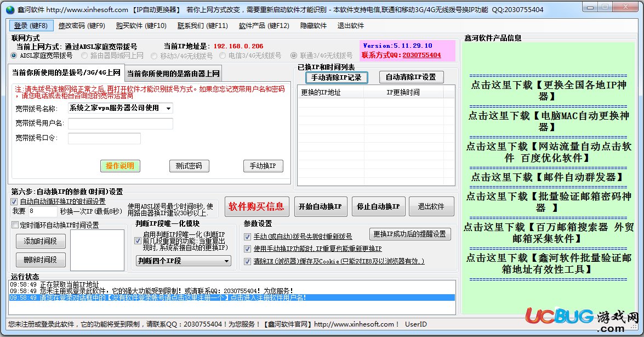Open 软件产品 (键F12) menu

point(264,25)
